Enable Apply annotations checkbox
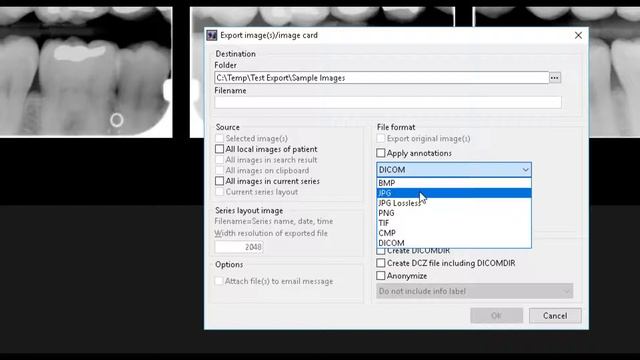 (x=381, y=153)
